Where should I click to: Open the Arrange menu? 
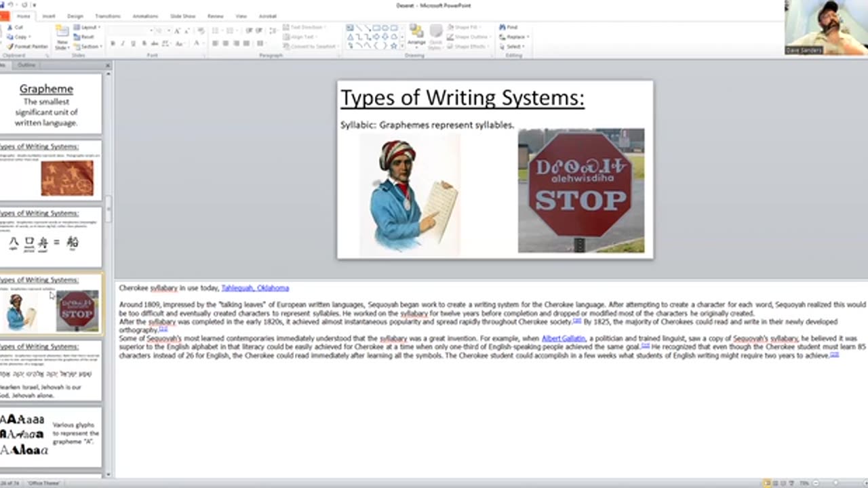[416, 37]
